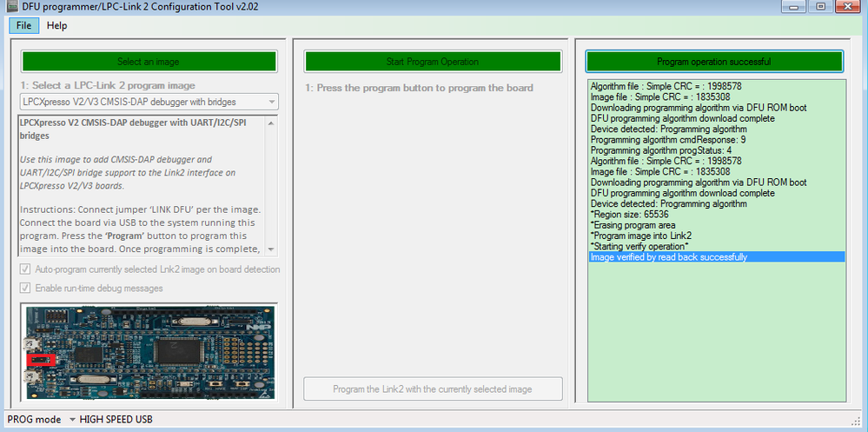Open the PROG mode dropdown arrow in status bar
Viewport: 868px width, 432px height.
(72, 419)
